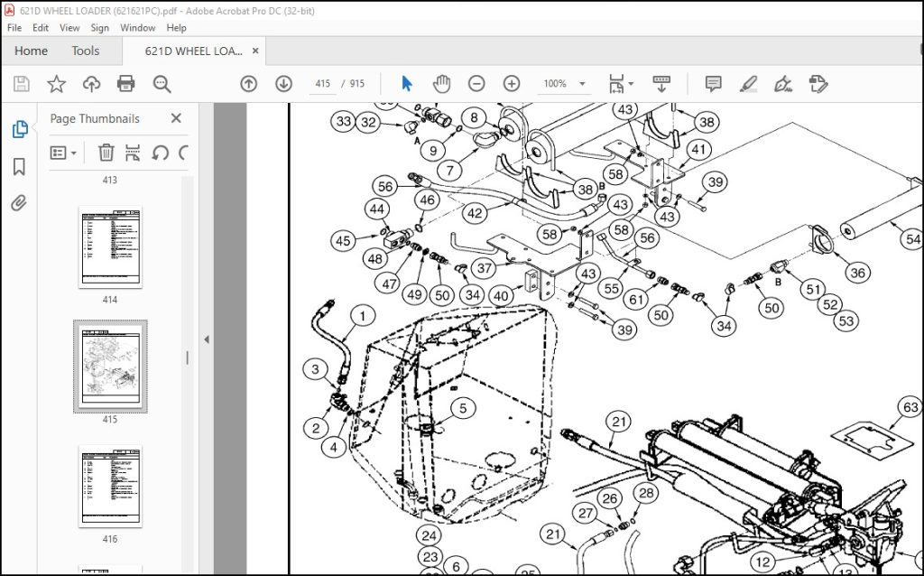The image size is (924, 576).
Task: Open the fit page options dropdown
Action: [x=621, y=84]
